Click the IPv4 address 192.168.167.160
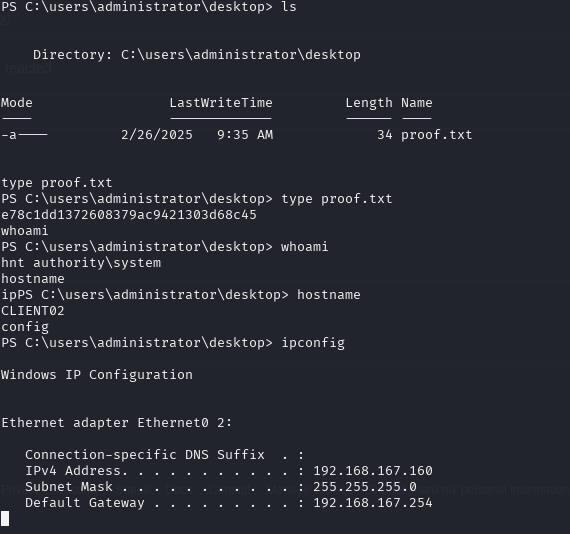The width and height of the screenshot is (570, 534). coord(373,471)
